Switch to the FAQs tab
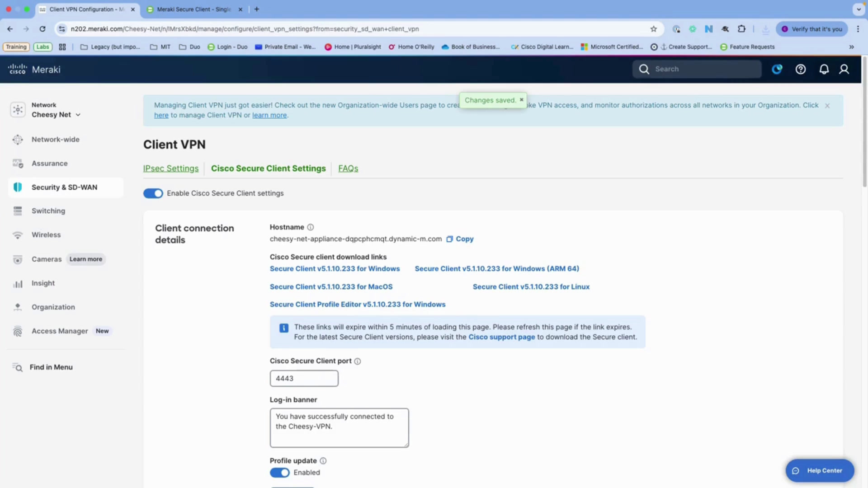This screenshot has height=488, width=868. (x=348, y=169)
